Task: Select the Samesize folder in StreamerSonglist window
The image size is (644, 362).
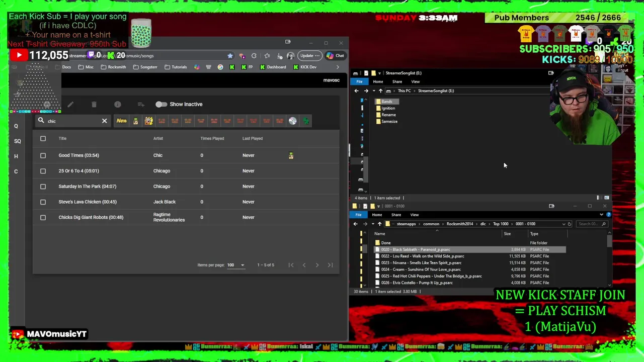Action: [x=386, y=121]
